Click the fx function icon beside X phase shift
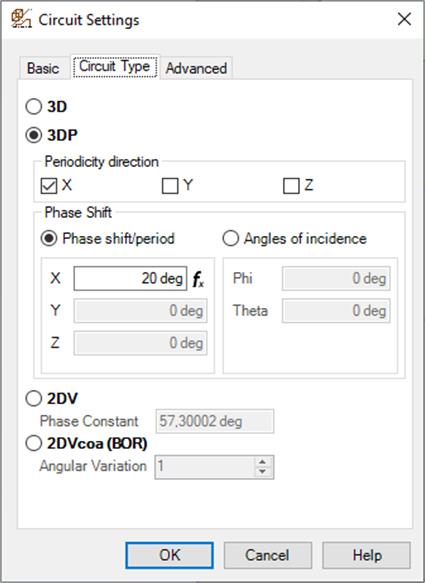The width and height of the screenshot is (425, 583). 198,279
